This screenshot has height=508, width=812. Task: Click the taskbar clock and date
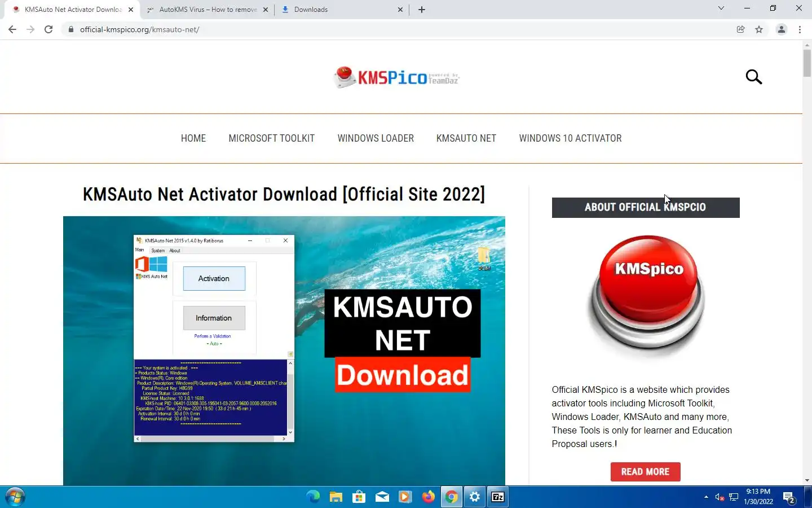pyautogui.click(x=758, y=497)
